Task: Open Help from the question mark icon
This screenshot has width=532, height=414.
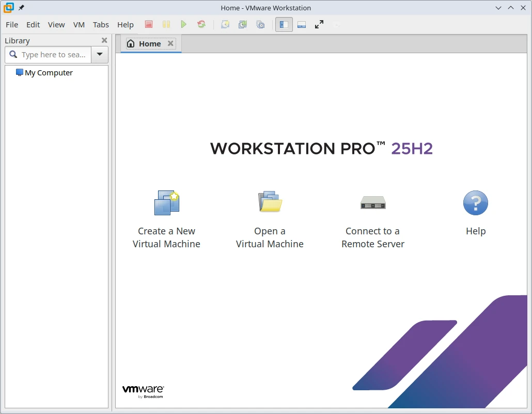Action: pyautogui.click(x=475, y=202)
